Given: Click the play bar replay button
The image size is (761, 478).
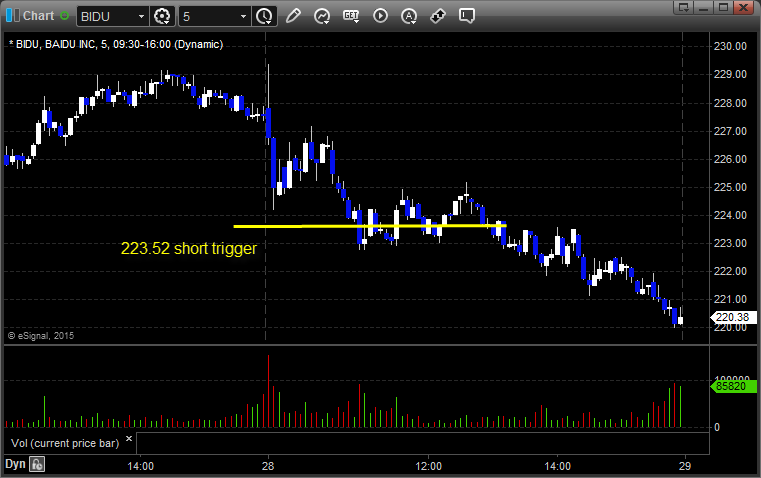Looking at the screenshot, I should coord(380,16).
